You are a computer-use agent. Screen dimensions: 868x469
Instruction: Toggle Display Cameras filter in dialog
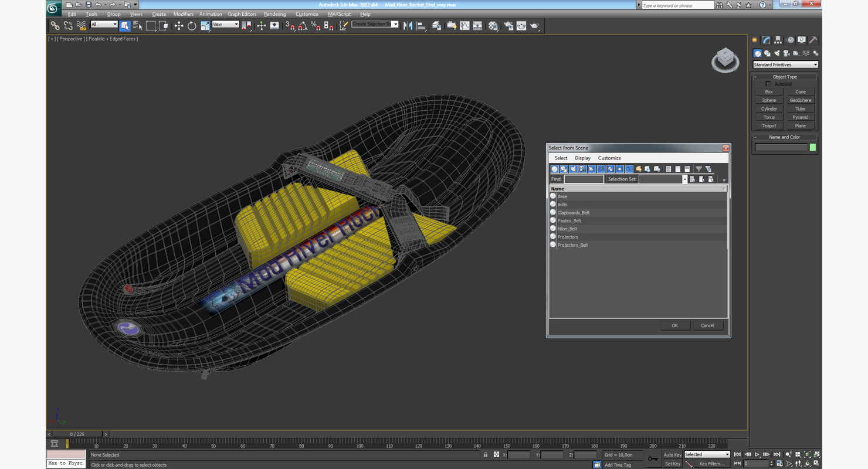[x=582, y=169]
